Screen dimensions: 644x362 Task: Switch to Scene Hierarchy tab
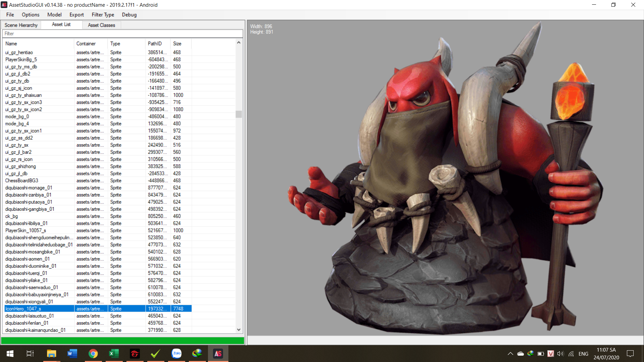click(x=21, y=25)
